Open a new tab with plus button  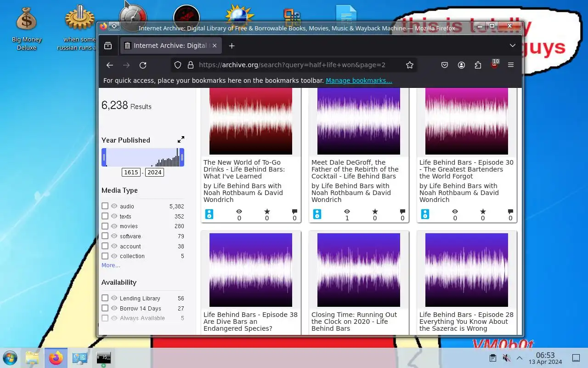(x=232, y=46)
